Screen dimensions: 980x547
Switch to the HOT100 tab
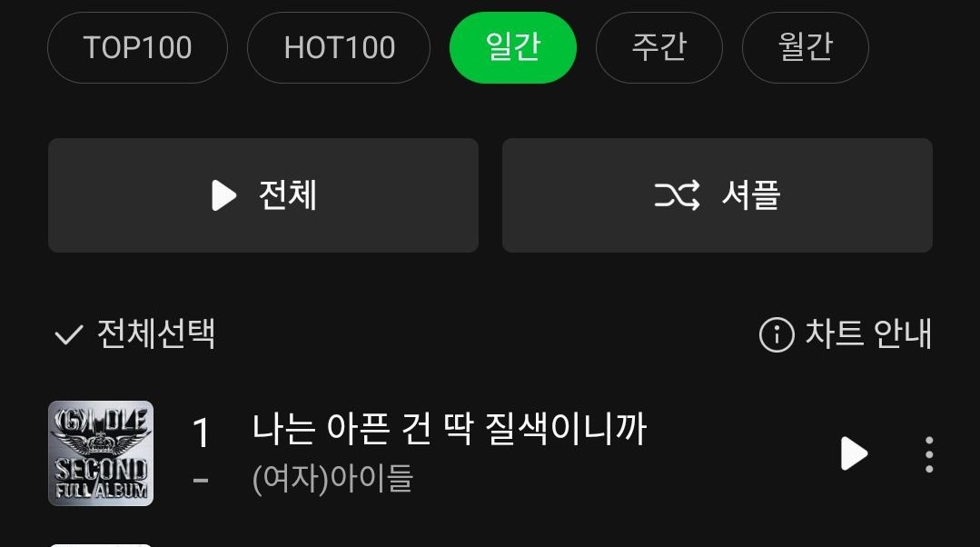(x=339, y=47)
